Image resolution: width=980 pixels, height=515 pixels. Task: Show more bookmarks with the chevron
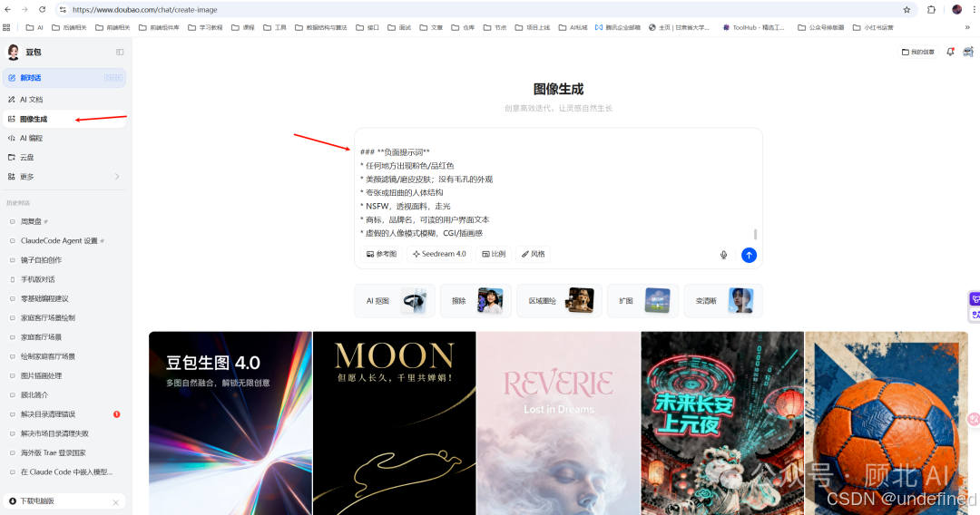point(967,27)
